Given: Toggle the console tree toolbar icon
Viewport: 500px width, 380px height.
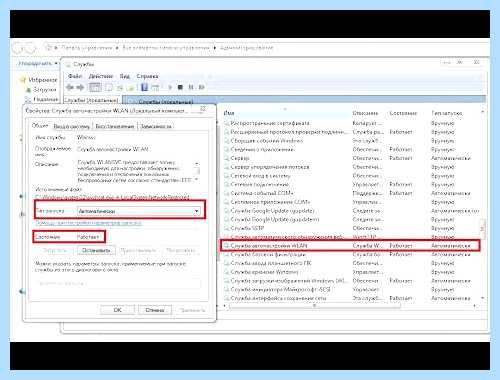Looking at the screenshot, I should (x=95, y=87).
